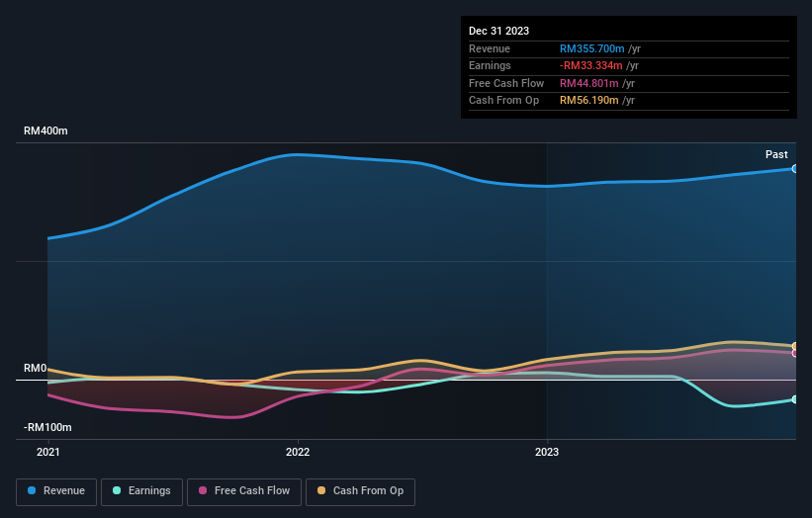Click the RM0 y-axis label
This screenshot has height=518, width=812.
(x=36, y=368)
